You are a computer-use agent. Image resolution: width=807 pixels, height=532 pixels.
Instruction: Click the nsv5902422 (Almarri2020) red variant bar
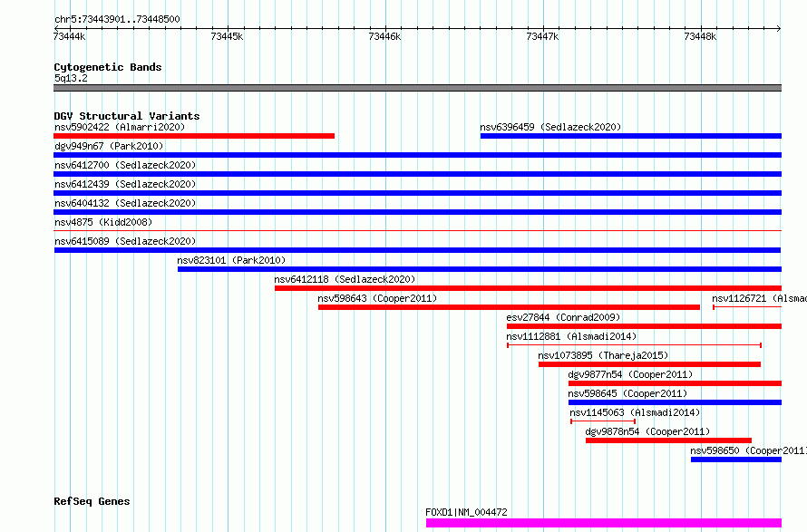194,136
